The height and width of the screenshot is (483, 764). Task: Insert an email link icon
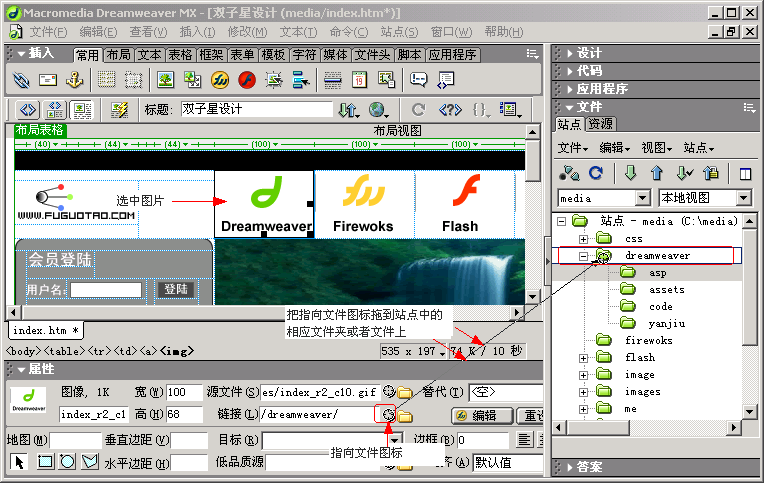(x=48, y=79)
